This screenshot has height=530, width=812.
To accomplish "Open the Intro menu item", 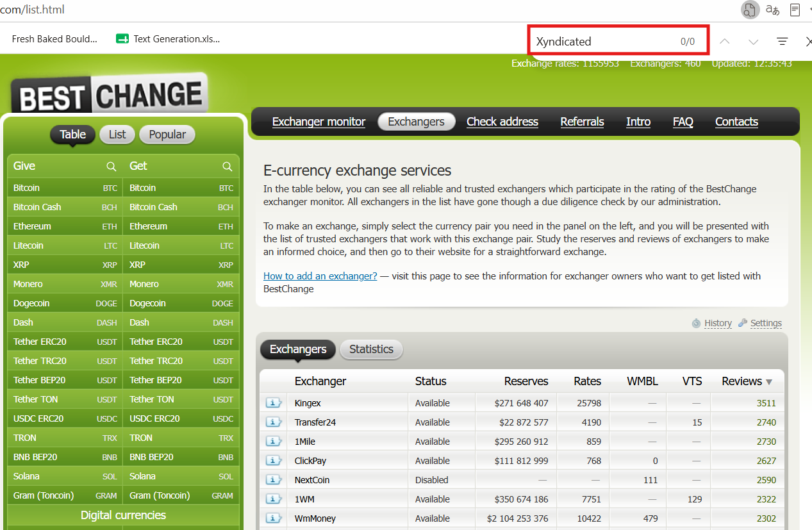I will point(638,122).
